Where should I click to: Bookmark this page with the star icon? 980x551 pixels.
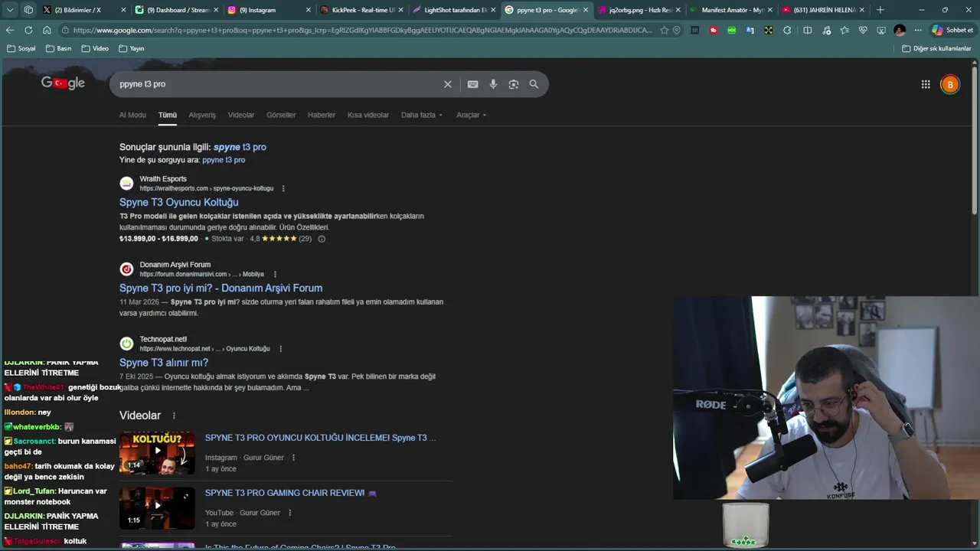coord(664,30)
